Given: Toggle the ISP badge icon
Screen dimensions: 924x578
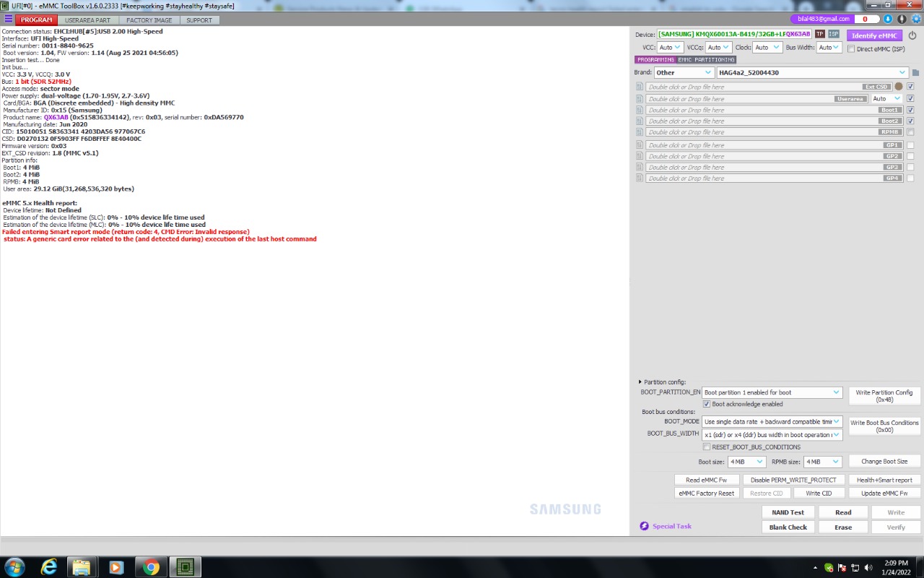Looking at the screenshot, I should pyautogui.click(x=834, y=34).
